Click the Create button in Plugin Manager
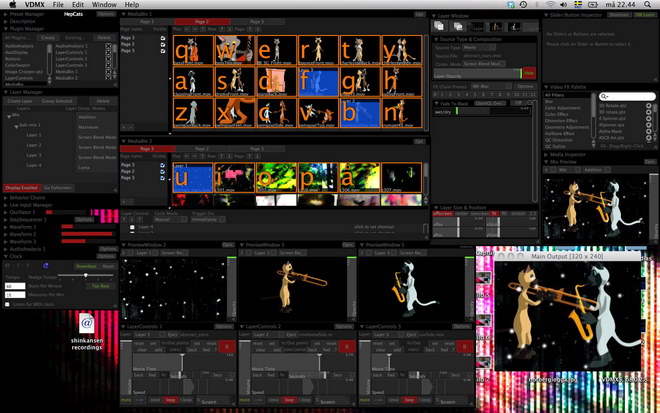 (48, 37)
